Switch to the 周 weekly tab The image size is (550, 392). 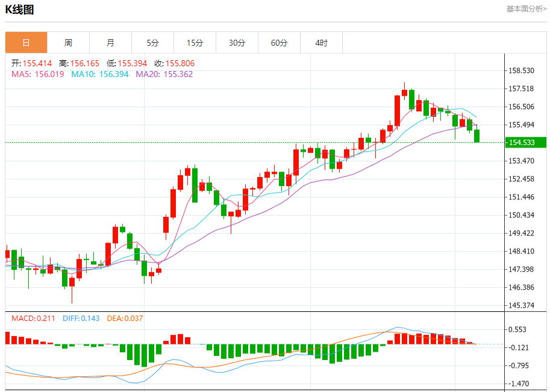click(69, 43)
